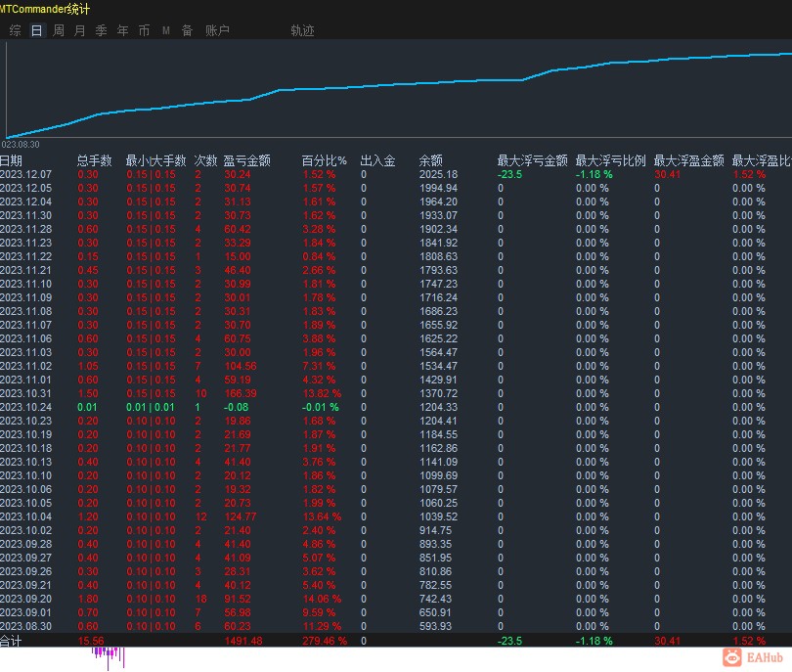792x672 pixels.
Task: Click the 最大浮亏比例 column header
Action: tap(611, 160)
